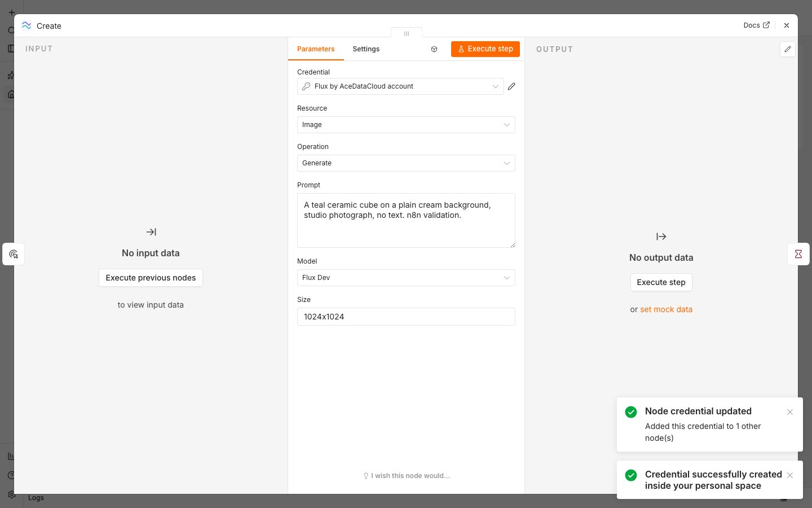Dismiss the Credential successfully created toast
The image size is (812, 508).
[x=790, y=475]
